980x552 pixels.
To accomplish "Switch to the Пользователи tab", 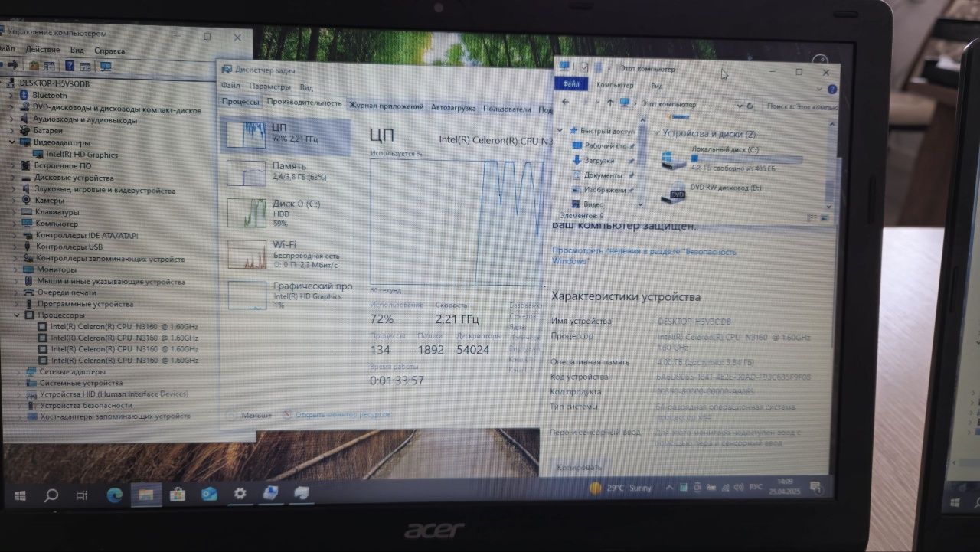I will 507,109.
